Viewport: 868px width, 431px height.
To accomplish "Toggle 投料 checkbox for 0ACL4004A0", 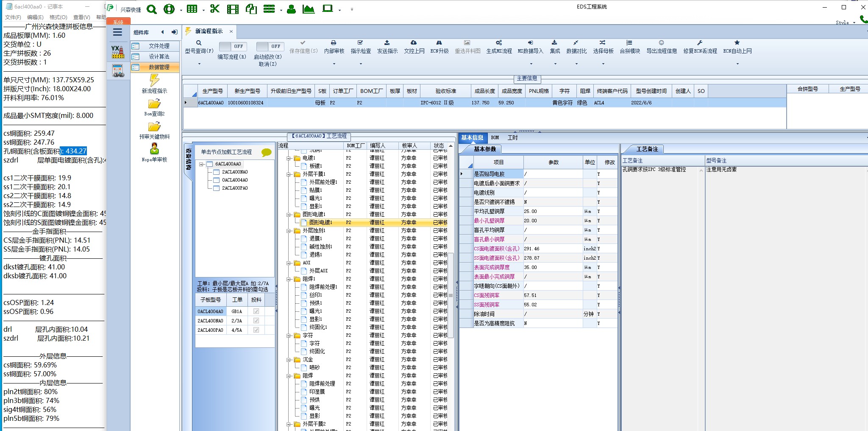I will (256, 311).
